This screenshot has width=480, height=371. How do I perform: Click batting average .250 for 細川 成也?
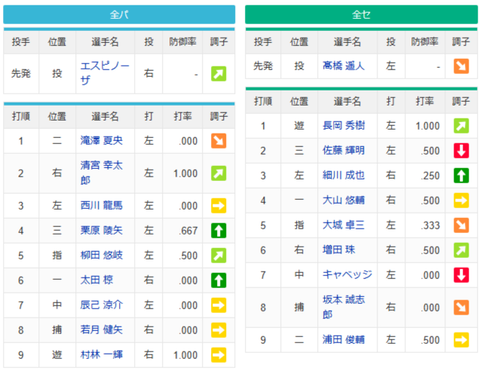(430, 176)
